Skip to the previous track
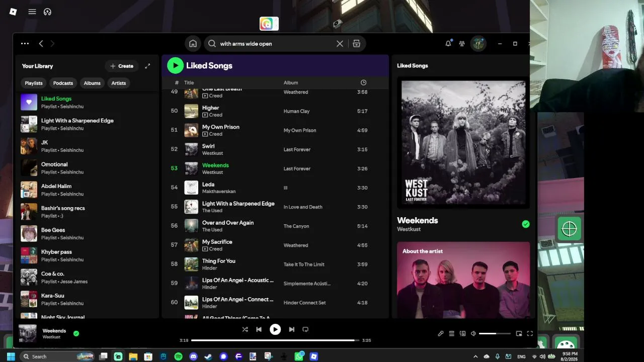 point(259,329)
